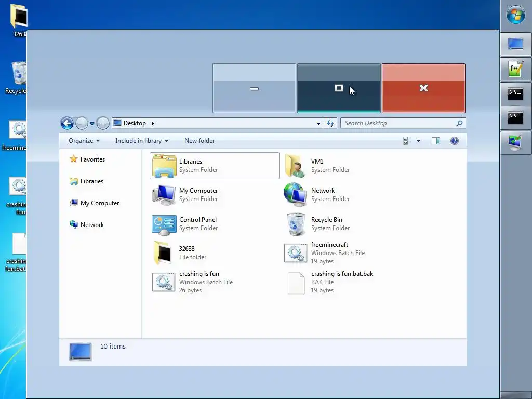Select Network icon in file list
The width and height of the screenshot is (532, 399).
(295, 195)
